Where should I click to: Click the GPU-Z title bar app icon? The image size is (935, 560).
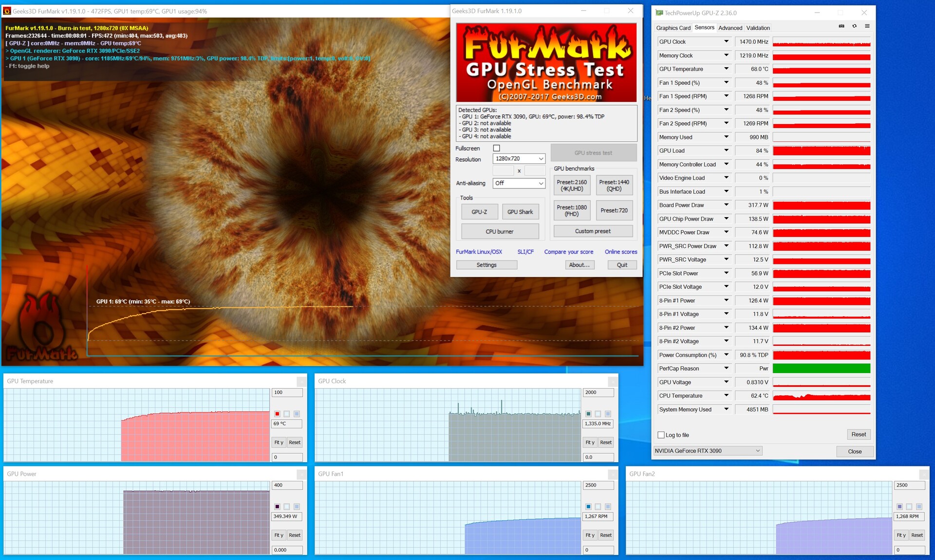(x=659, y=13)
